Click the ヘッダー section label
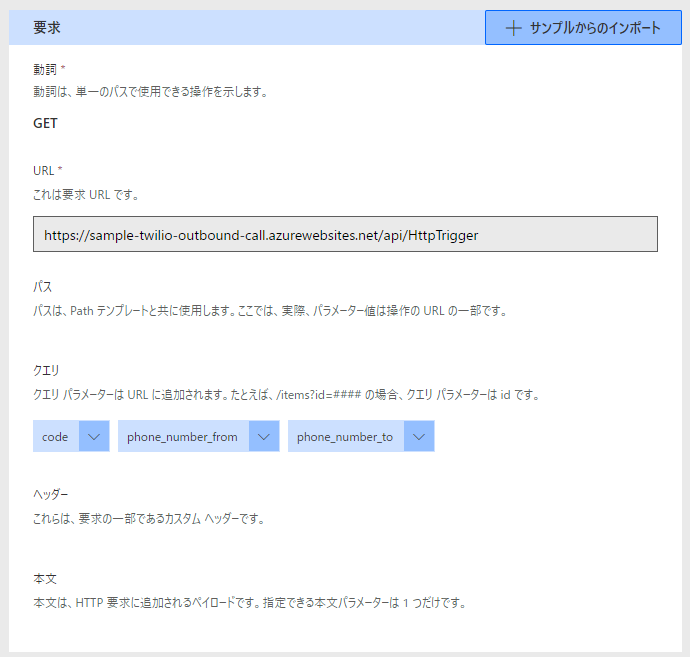 click(x=51, y=494)
